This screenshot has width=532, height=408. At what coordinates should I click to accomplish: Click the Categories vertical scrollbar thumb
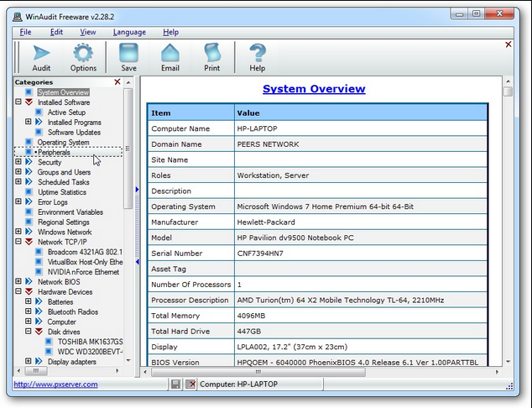pyautogui.click(x=128, y=149)
